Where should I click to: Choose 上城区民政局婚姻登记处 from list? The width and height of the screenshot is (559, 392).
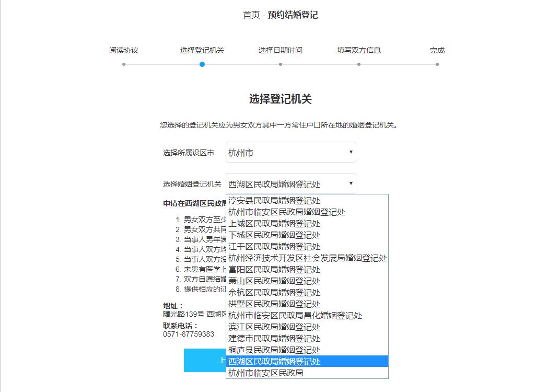[x=307, y=223]
